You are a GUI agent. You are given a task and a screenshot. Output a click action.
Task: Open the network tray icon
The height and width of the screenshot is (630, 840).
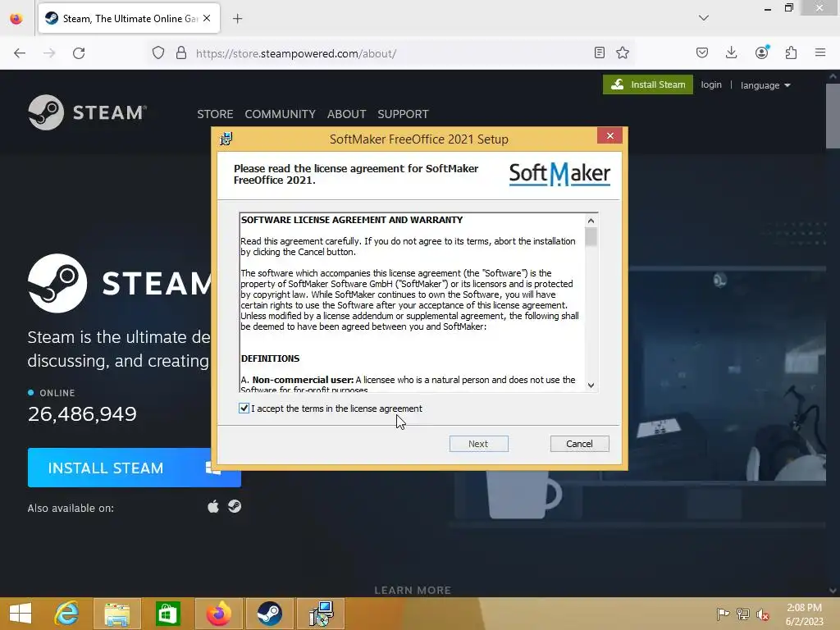[x=743, y=614]
